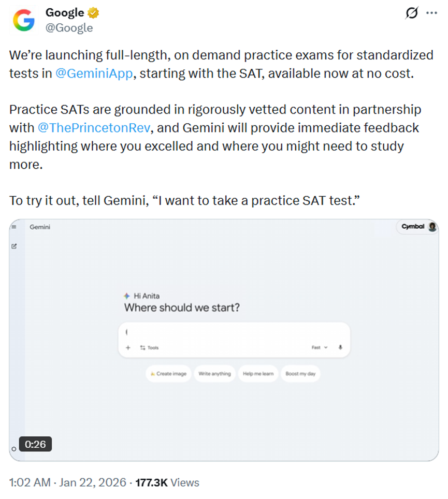Click the gold verified badge beside Google

pos(94,13)
